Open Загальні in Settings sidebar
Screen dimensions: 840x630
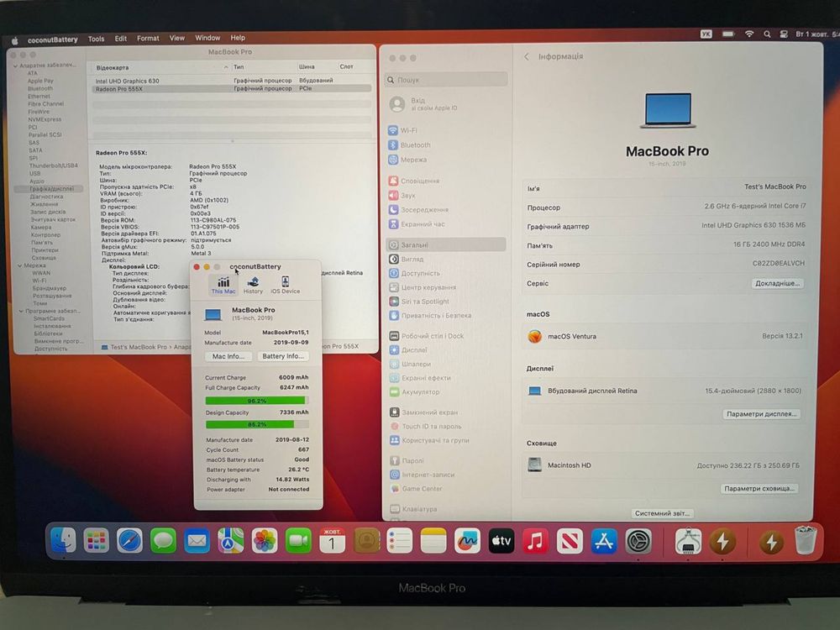(446, 244)
